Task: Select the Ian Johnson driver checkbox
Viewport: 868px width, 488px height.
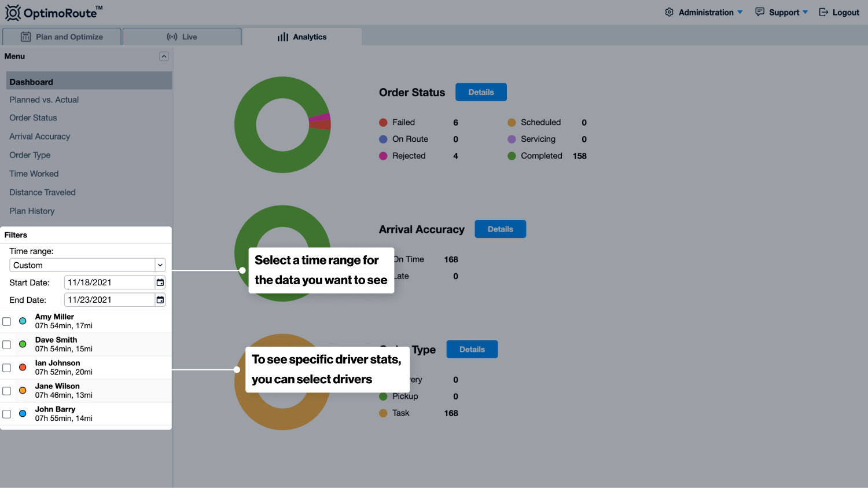Action: pyautogui.click(x=7, y=368)
